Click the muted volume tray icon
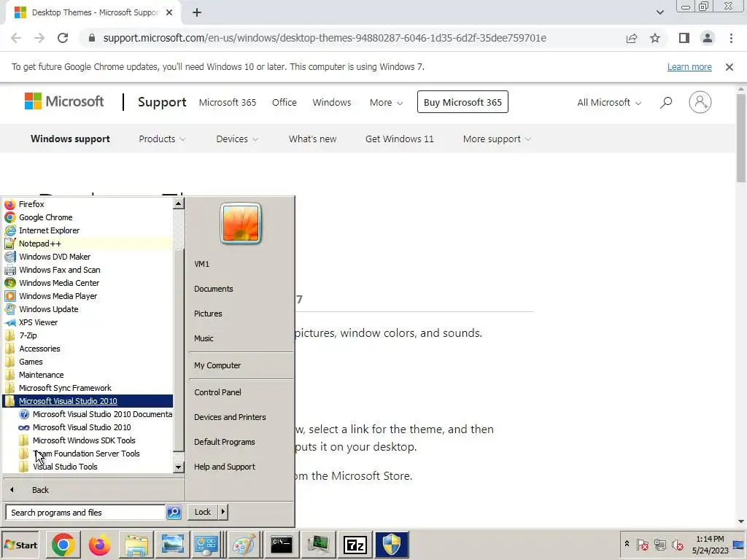This screenshot has height=560, width=747. tap(677, 545)
